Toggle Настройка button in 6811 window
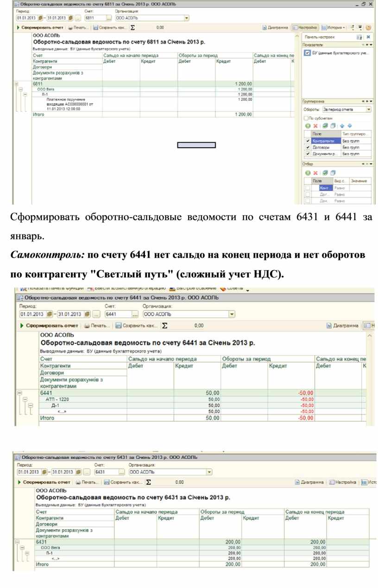The height and width of the screenshot is (588, 378). [305, 28]
